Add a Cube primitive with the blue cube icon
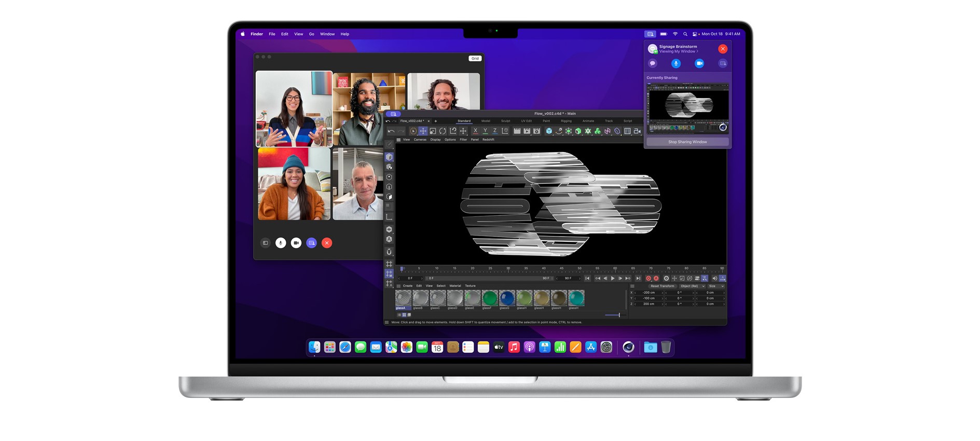This screenshot has height=441, width=980. pyautogui.click(x=549, y=131)
